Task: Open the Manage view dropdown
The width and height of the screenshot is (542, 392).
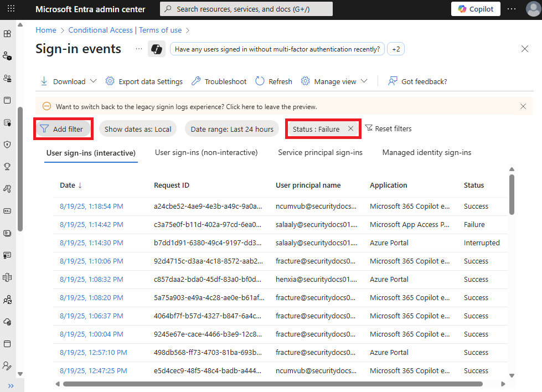Action: click(334, 81)
